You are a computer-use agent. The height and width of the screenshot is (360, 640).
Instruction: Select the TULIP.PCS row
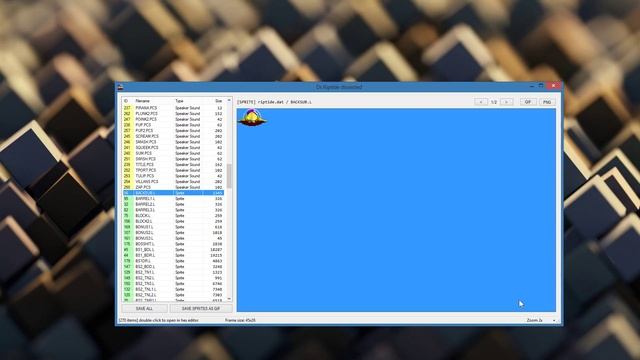click(173, 176)
